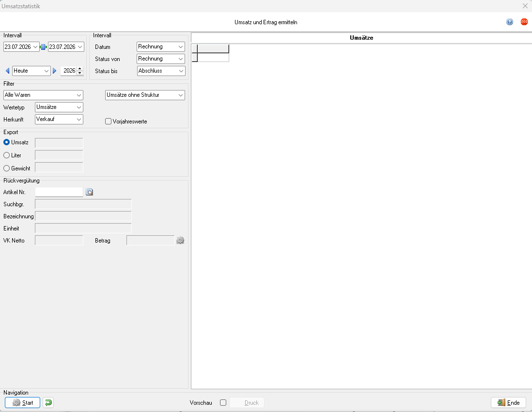Screen dimensions: 532x412
Task: Click the Ende button
Action: [508, 402]
